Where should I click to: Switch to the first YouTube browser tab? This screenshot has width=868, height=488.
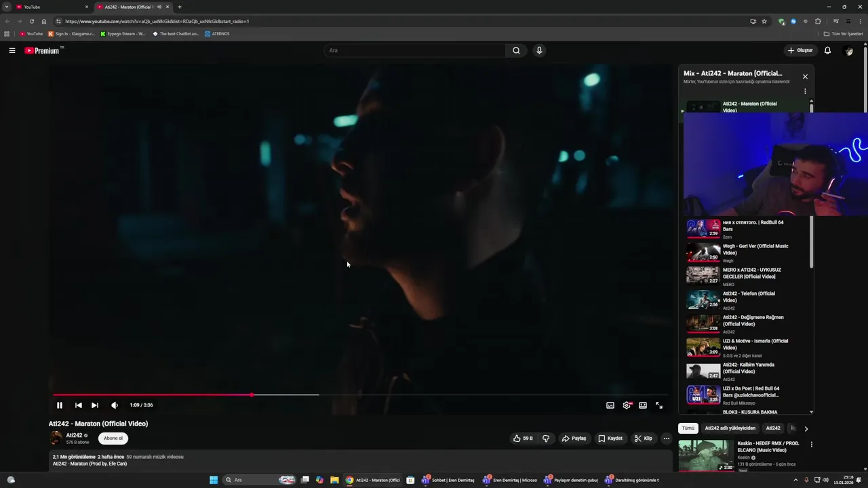point(52,7)
